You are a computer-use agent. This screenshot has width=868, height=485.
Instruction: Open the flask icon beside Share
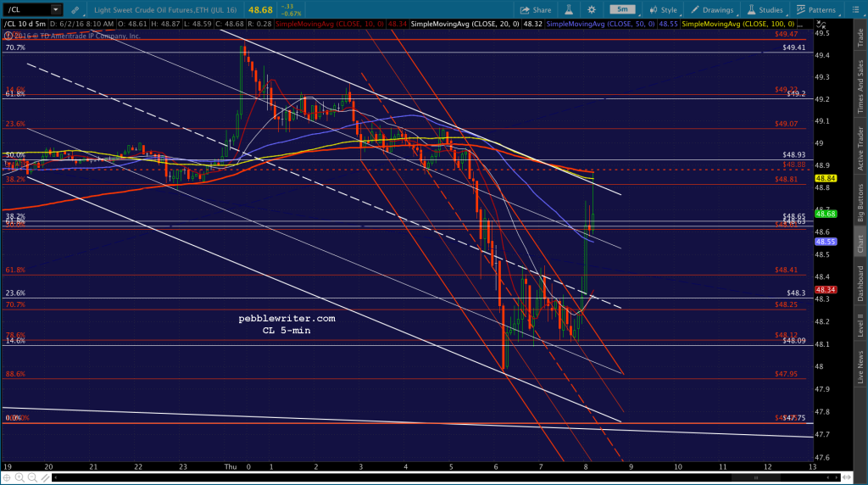(x=569, y=10)
